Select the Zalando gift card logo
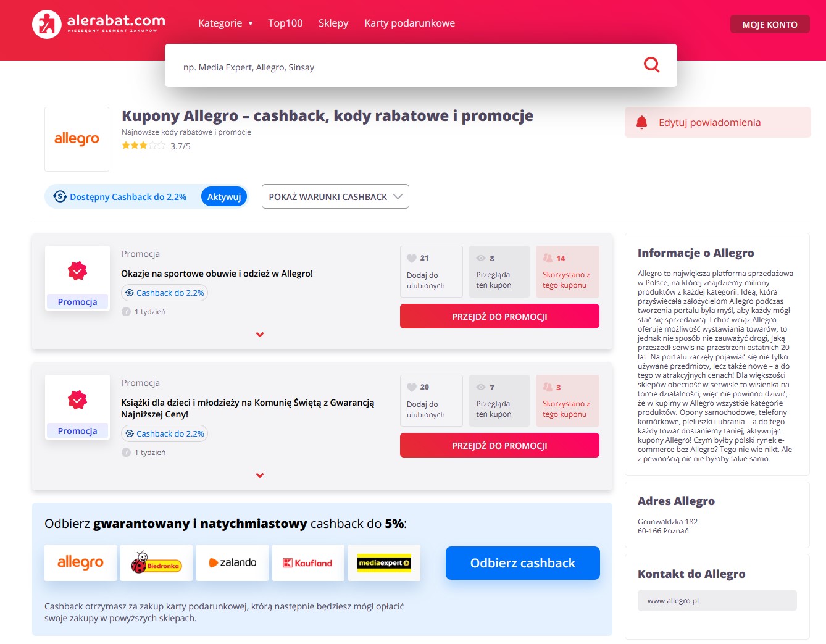Viewport: 826px width, 644px height. click(232, 562)
